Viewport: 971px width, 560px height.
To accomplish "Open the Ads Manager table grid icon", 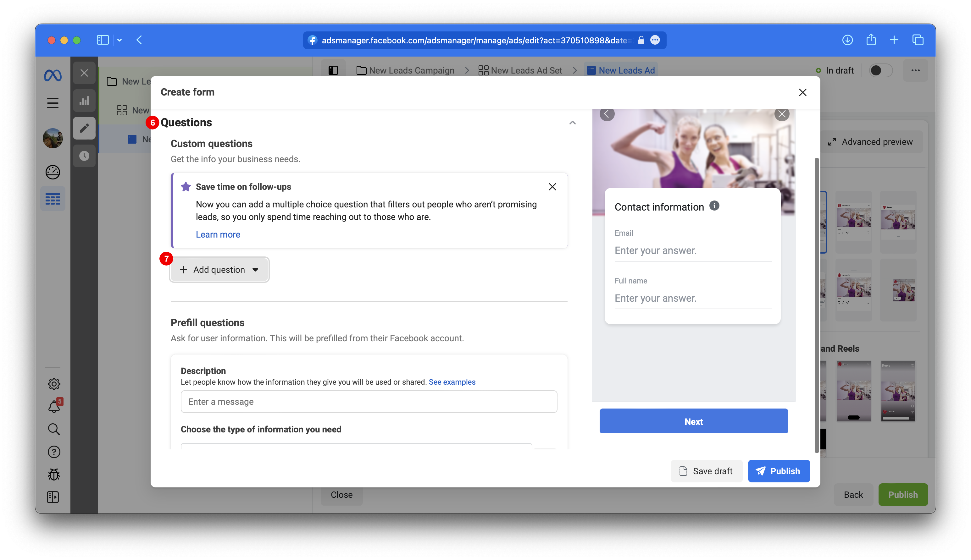I will point(53,199).
